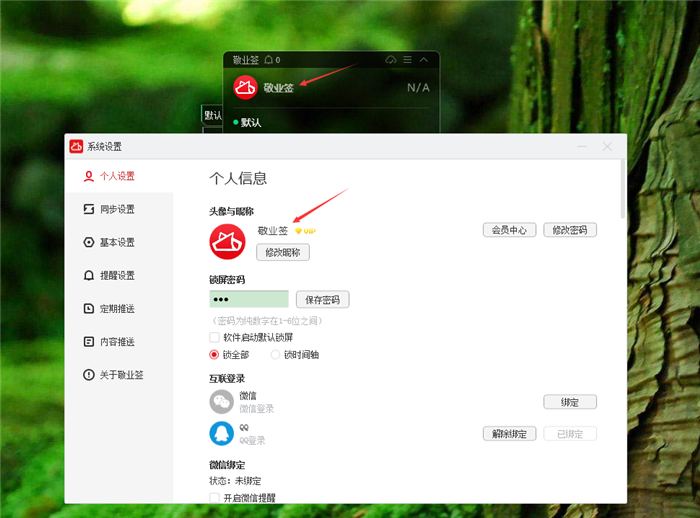Click the 敬业签 nickname in the widget
This screenshot has width=700, height=518.
(x=278, y=88)
